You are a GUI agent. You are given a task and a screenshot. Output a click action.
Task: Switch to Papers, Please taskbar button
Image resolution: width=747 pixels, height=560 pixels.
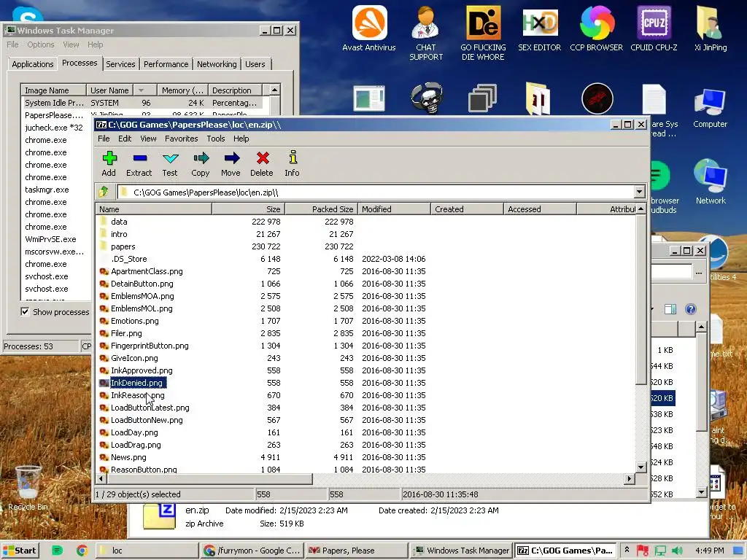coord(356,551)
